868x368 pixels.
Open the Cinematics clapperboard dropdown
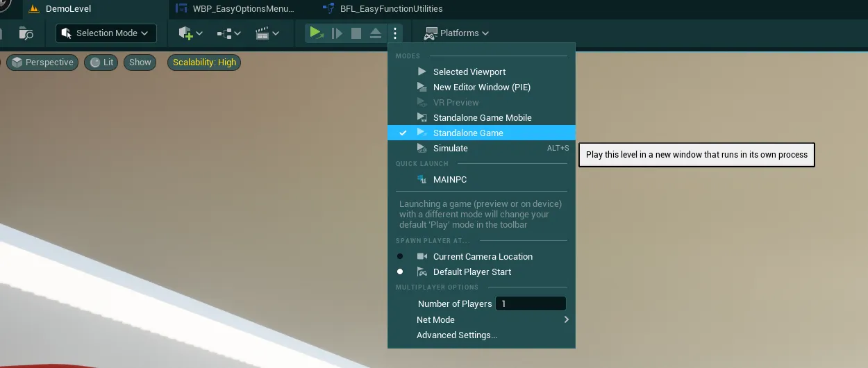click(x=267, y=33)
